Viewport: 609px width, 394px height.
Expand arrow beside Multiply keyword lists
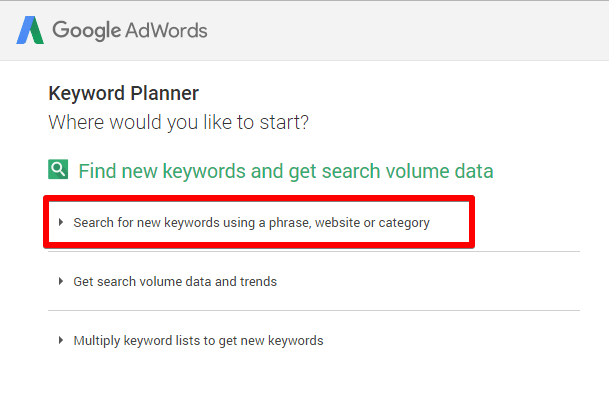click(x=61, y=340)
